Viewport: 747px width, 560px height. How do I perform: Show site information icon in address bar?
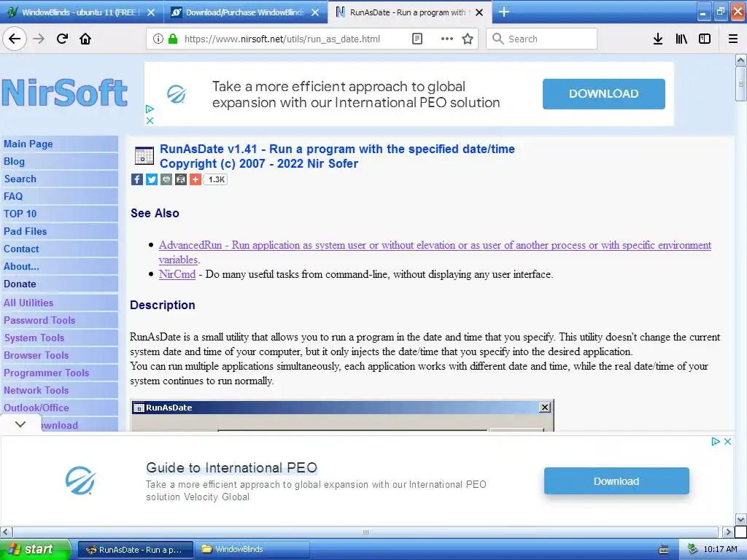click(x=158, y=39)
